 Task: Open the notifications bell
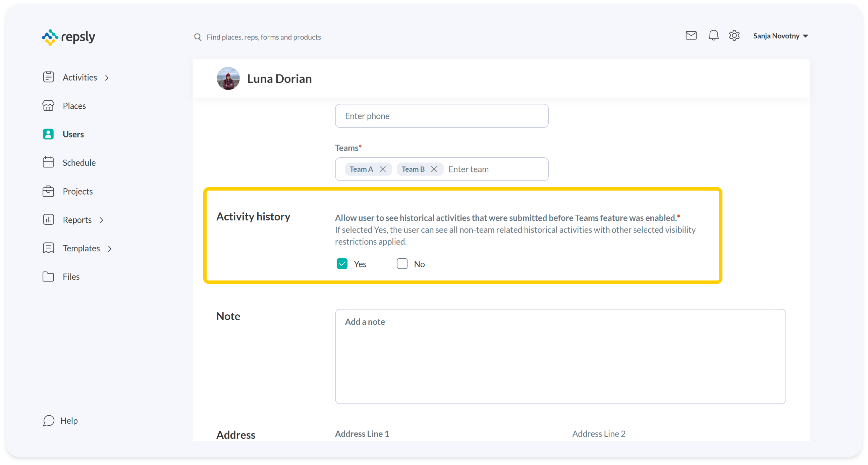click(x=713, y=35)
